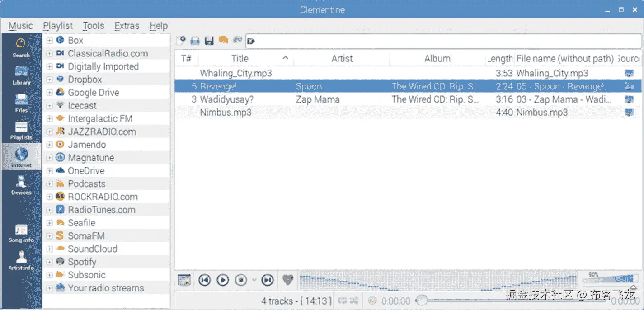Select SomaFM in the internet list
Image resolution: width=644 pixels, height=310 pixels.
(86, 236)
